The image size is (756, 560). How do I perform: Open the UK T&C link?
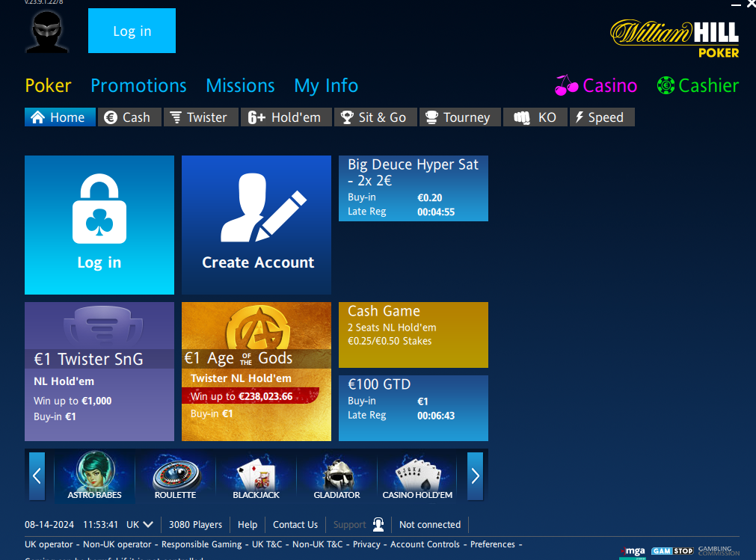pos(267,544)
